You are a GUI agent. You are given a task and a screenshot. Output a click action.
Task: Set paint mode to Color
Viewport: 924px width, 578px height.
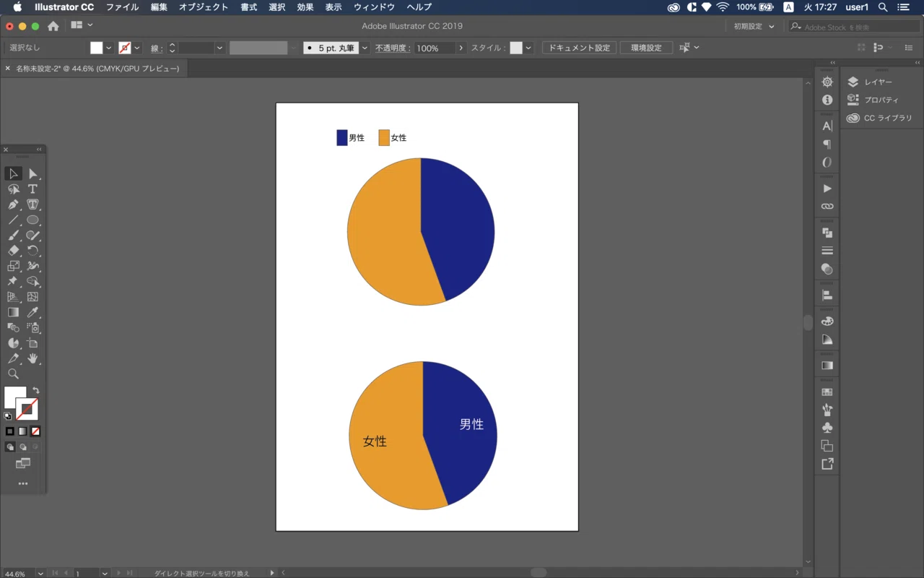(x=10, y=431)
